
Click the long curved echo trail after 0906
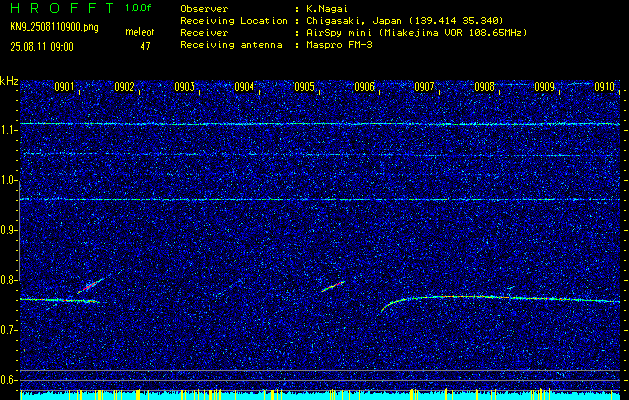[x=499, y=299]
